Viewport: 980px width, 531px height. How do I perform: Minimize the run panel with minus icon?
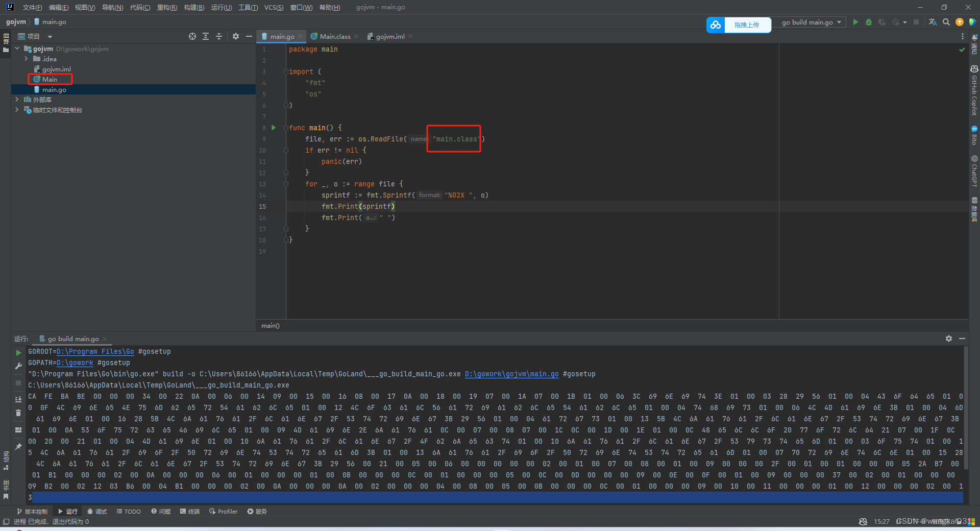pos(962,339)
